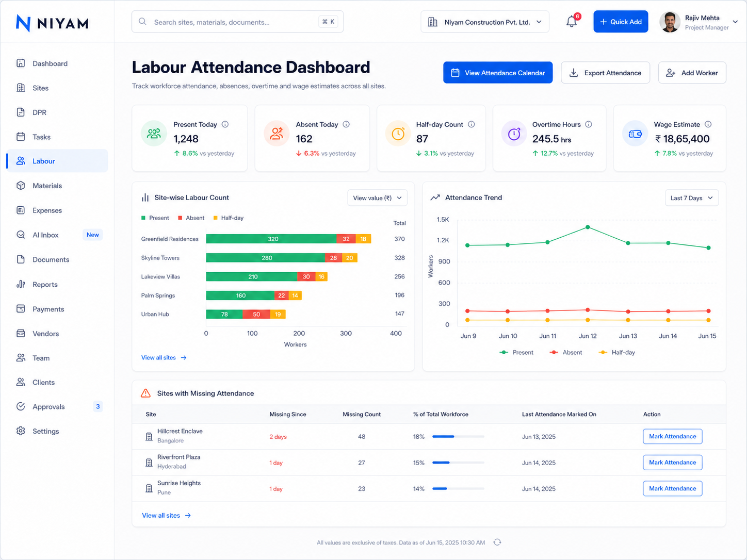Viewport: 747px width, 560px height.
Task: Select Labour in the sidebar
Action: tap(57, 161)
